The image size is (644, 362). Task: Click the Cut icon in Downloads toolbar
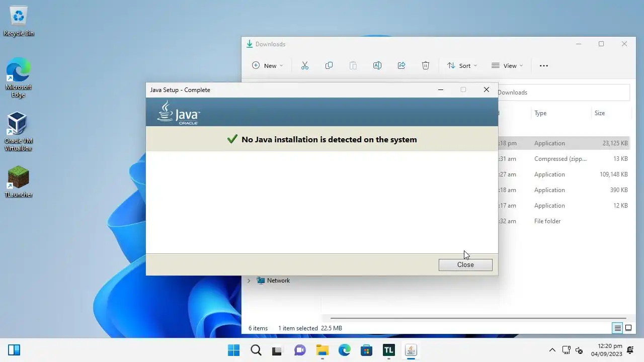coord(305,65)
